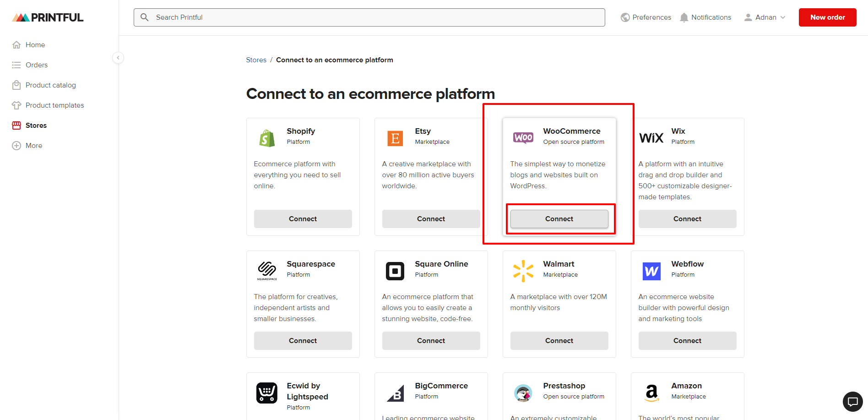Click the WooCommerce Woo logo
Screen dimensions: 868x420
coord(523,138)
